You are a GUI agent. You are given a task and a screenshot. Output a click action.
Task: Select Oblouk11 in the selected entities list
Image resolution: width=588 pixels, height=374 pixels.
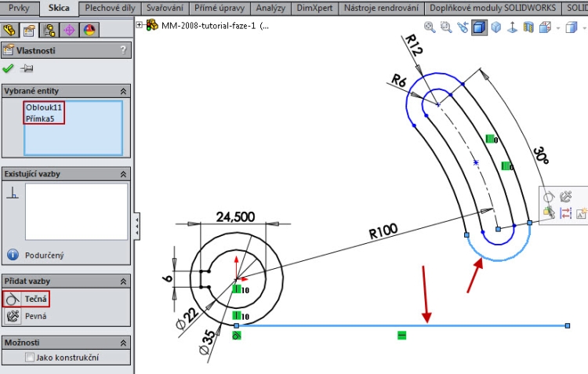pyautogui.click(x=43, y=107)
